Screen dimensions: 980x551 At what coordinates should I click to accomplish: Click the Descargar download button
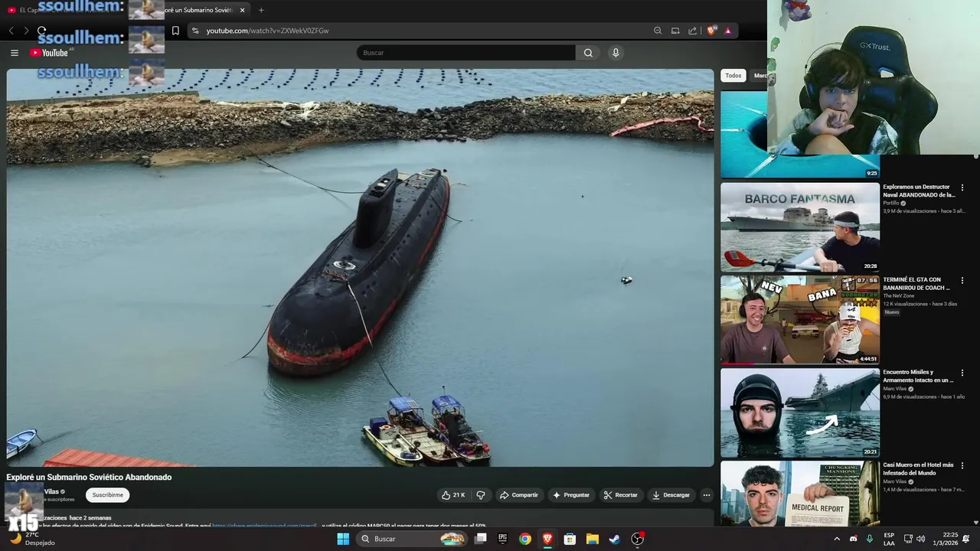(671, 495)
